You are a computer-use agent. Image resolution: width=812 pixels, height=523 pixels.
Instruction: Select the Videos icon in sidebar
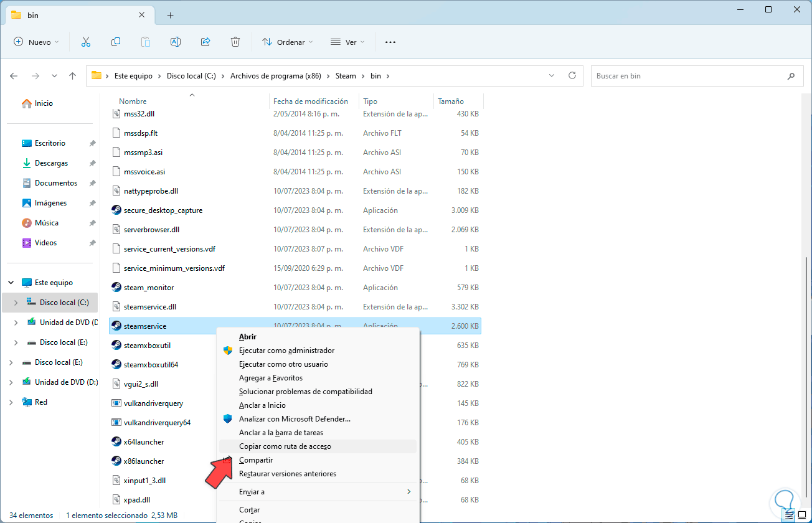pos(27,243)
